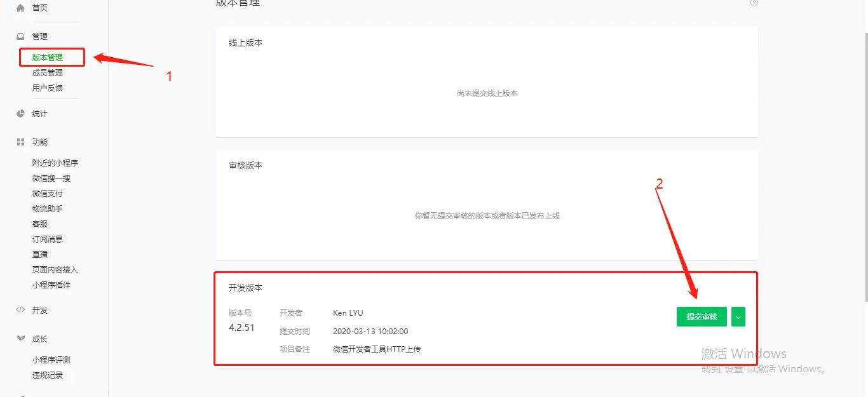Select 小程序插件 menu entry

click(x=51, y=285)
